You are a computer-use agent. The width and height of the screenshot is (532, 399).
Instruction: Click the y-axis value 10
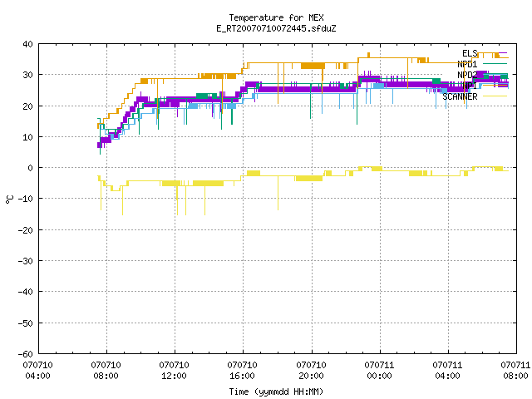click(x=27, y=137)
